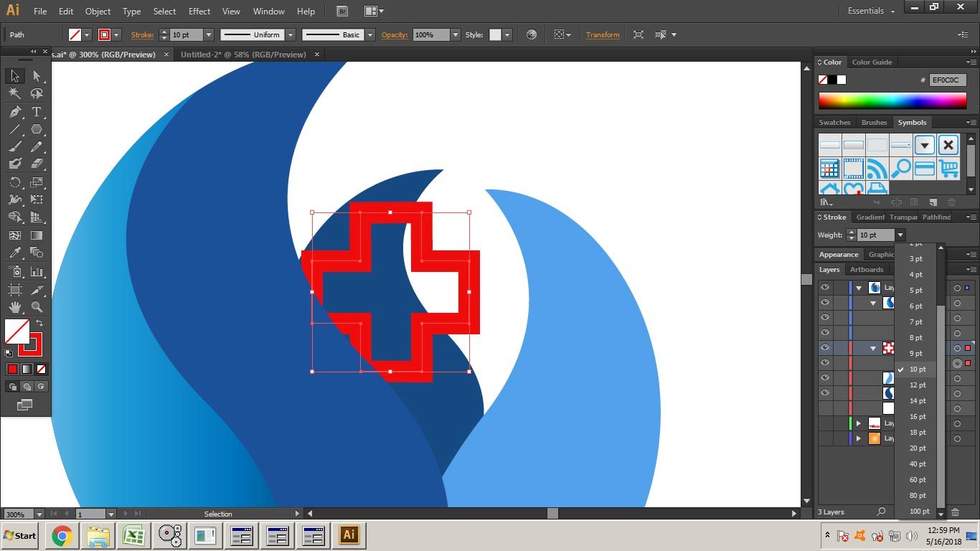Click the Change Screen Mode button

pyautogui.click(x=24, y=405)
